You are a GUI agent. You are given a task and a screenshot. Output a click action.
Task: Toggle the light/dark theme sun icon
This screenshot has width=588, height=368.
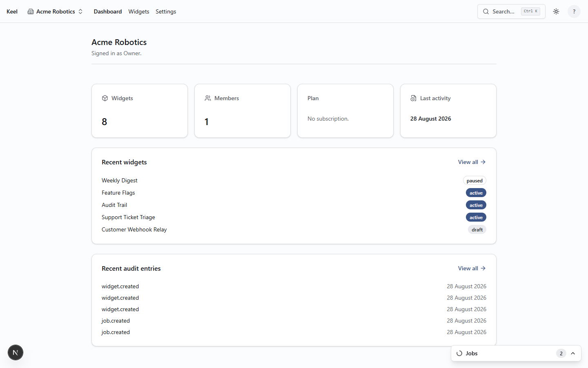pos(556,11)
